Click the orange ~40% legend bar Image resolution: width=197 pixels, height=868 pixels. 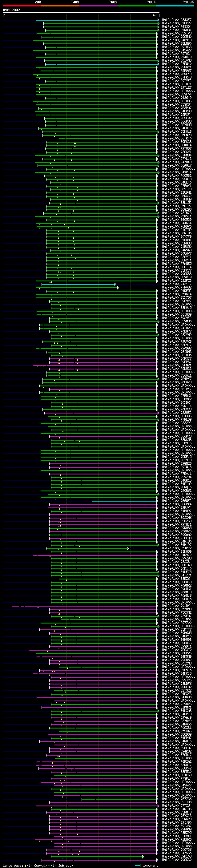tap(60, 6)
